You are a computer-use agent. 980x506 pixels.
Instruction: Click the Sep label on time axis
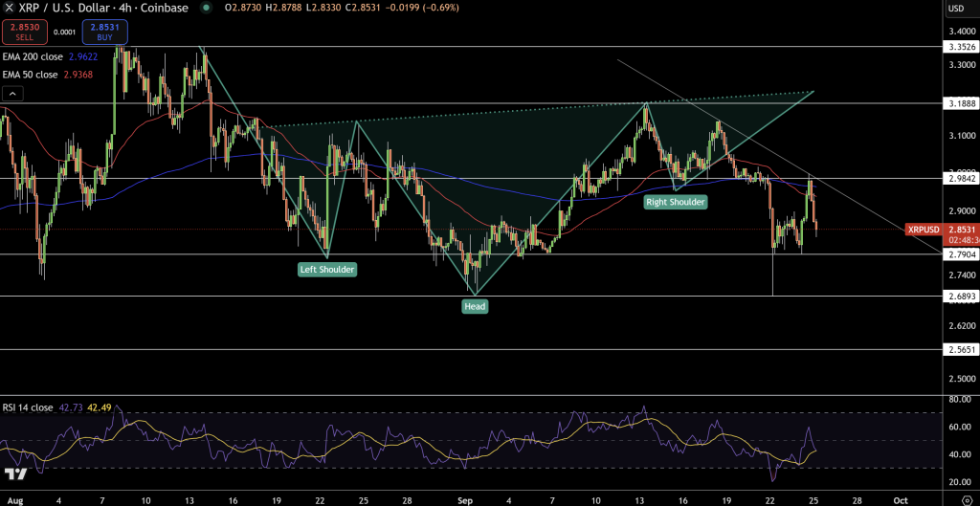coord(465,500)
